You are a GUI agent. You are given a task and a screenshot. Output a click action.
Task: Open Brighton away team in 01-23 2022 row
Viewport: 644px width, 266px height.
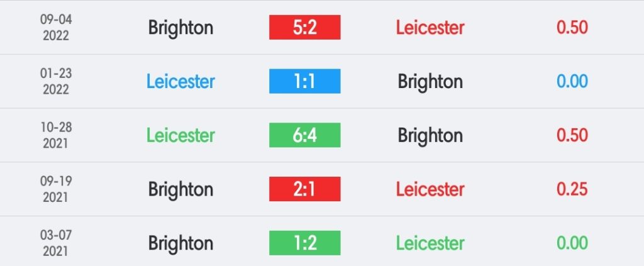coord(430,82)
